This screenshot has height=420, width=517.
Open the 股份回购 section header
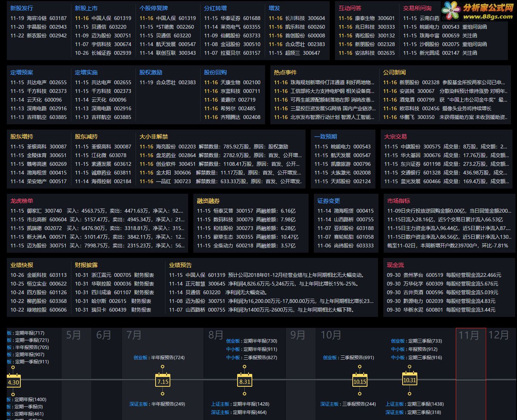215,72
